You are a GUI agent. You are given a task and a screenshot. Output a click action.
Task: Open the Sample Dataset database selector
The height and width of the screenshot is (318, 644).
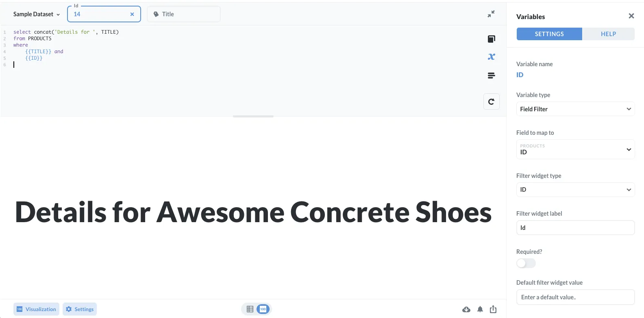click(x=37, y=14)
